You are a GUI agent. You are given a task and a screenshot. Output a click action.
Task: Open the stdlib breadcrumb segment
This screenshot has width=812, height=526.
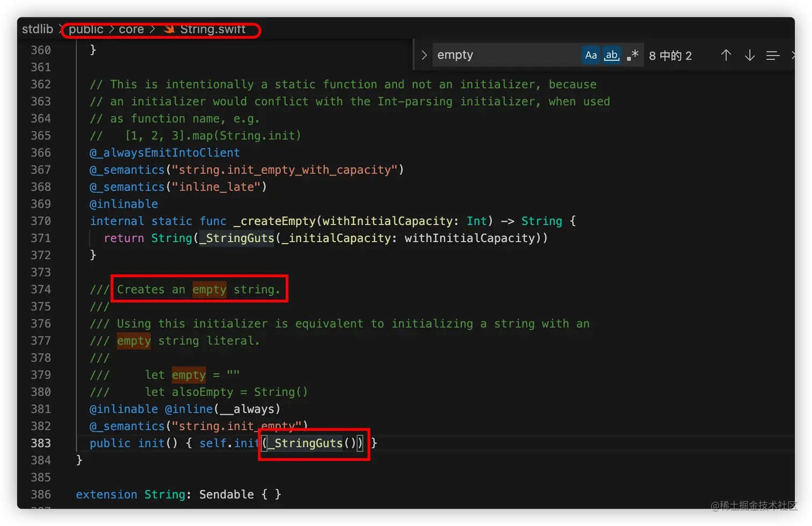tap(38, 29)
